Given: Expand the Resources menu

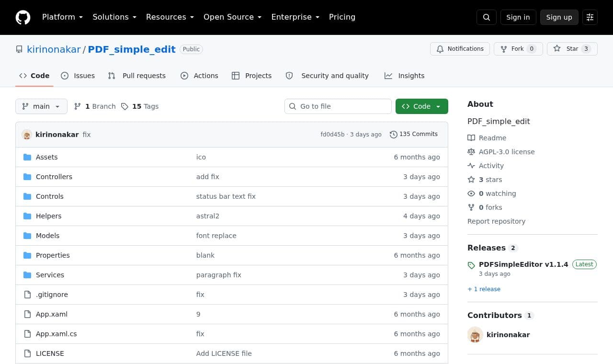Looking at the screenshot, I should tap(170, 17).
